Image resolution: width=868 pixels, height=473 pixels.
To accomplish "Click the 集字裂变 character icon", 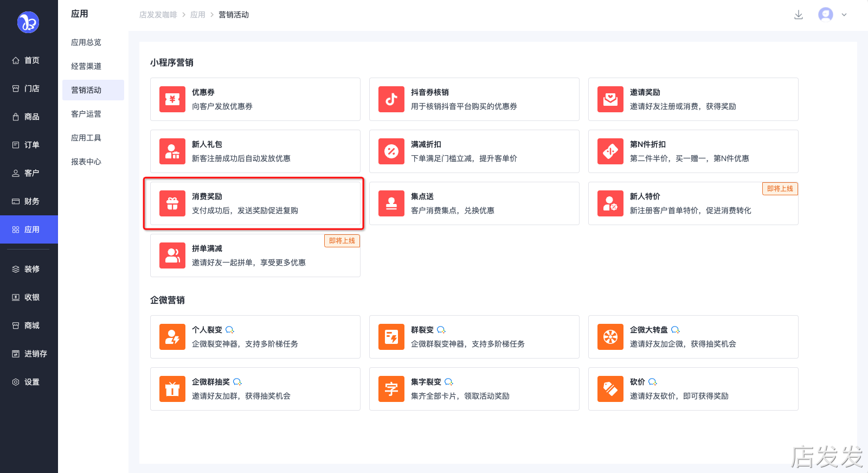I will pos(391,389).
